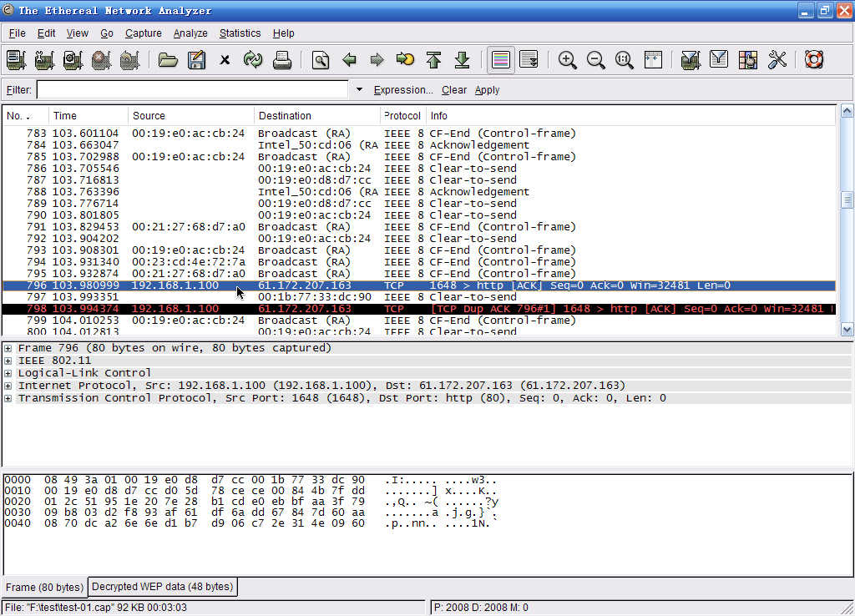Viewport: 855px width, 616px height.
Task: Select packet 783 in the packet list
Action: pyautogui.click(x=419, y=134)
